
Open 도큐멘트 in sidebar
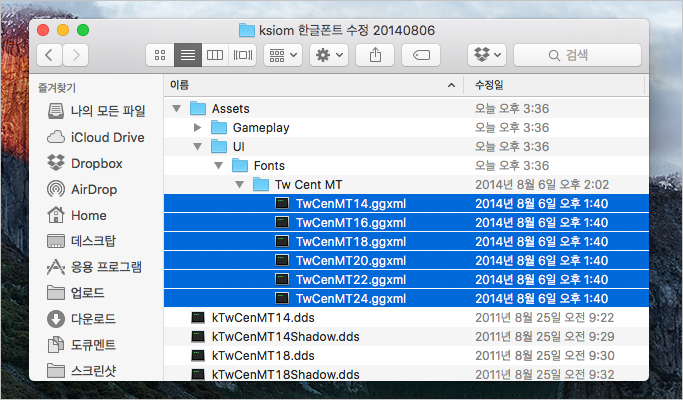(81, 345)
